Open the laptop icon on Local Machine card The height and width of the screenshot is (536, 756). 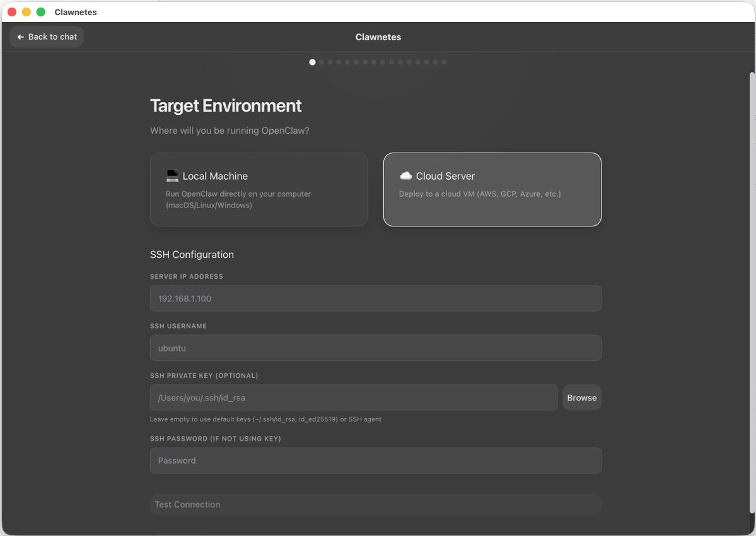tap(172, 176)
